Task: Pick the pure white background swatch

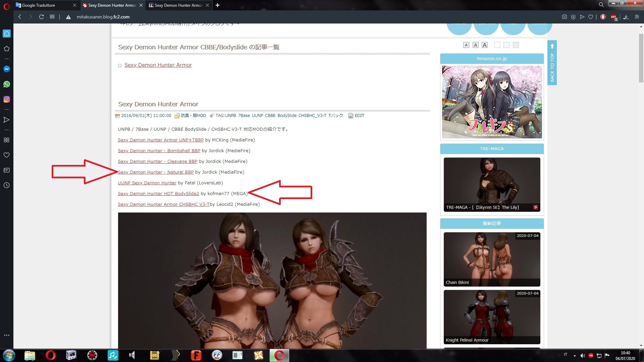Action: coord(497,45)
